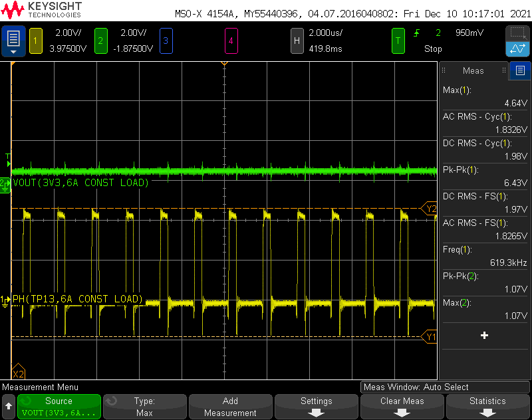Select the Pk-Pk(1) measurement
Screen dimensions: 532x420
click(485, 176)
